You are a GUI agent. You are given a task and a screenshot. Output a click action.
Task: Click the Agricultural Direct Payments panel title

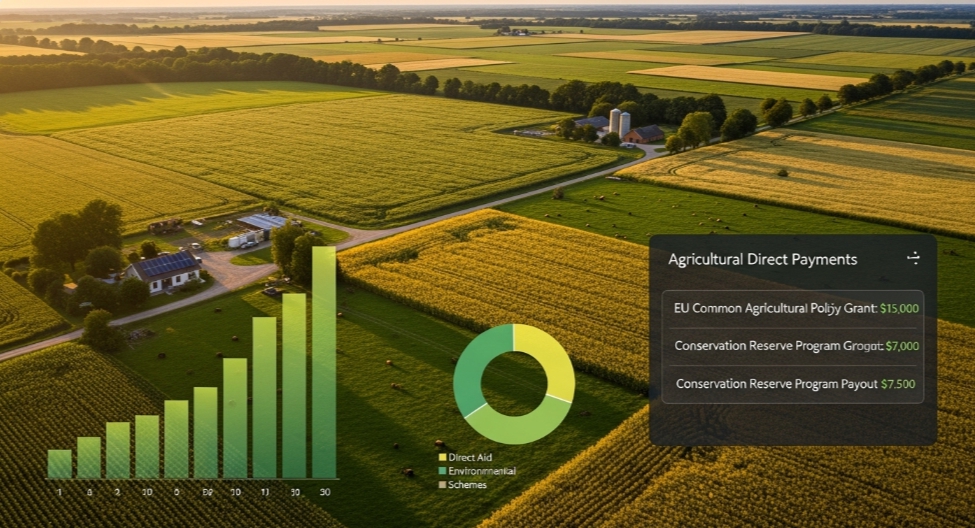(x=762, y=259)
